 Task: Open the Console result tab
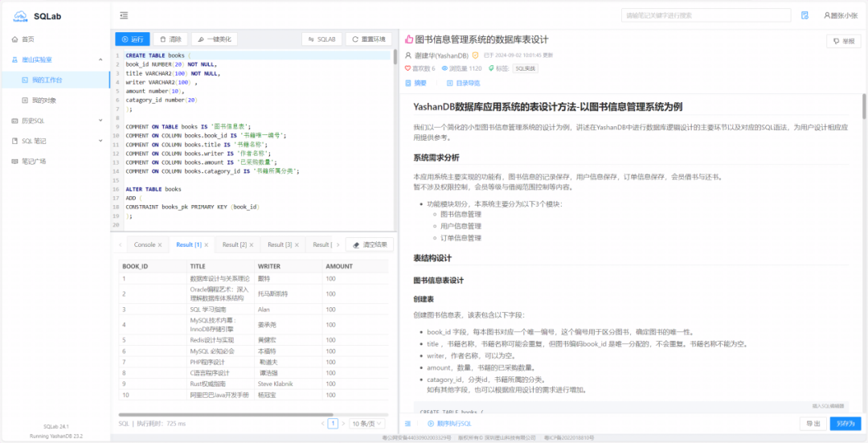pos(145,244)
